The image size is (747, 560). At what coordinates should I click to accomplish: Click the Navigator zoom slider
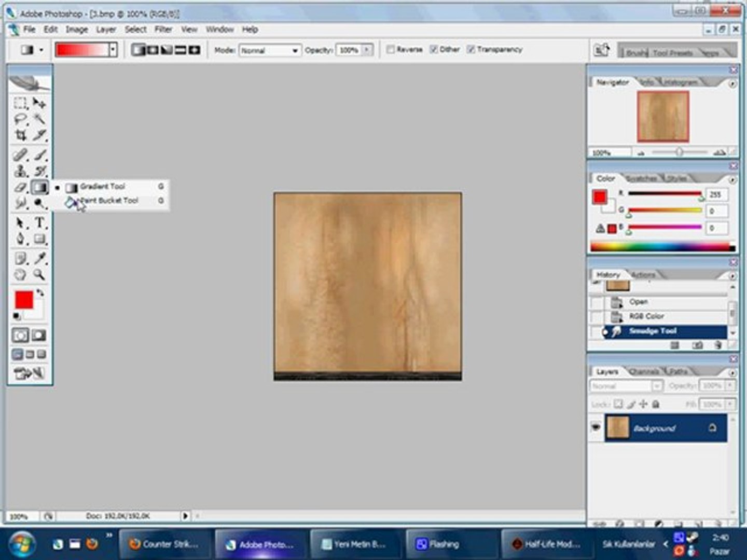click(x=679, y=152)
